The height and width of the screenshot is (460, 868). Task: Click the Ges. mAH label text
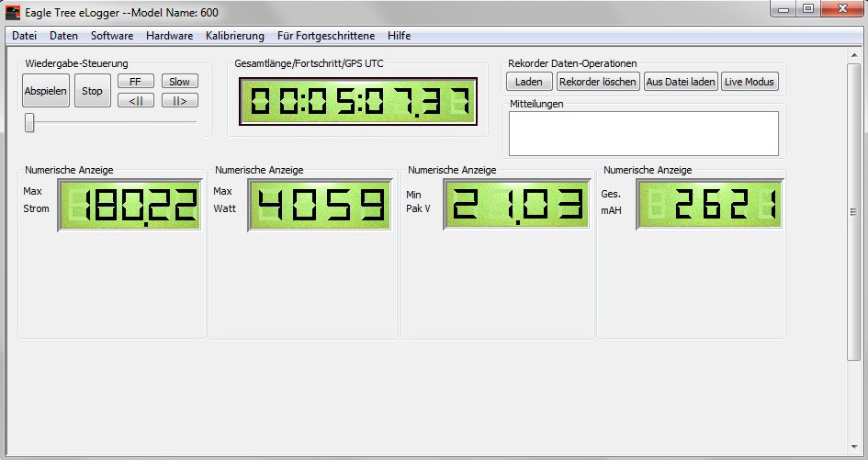(x=611, y=202)
